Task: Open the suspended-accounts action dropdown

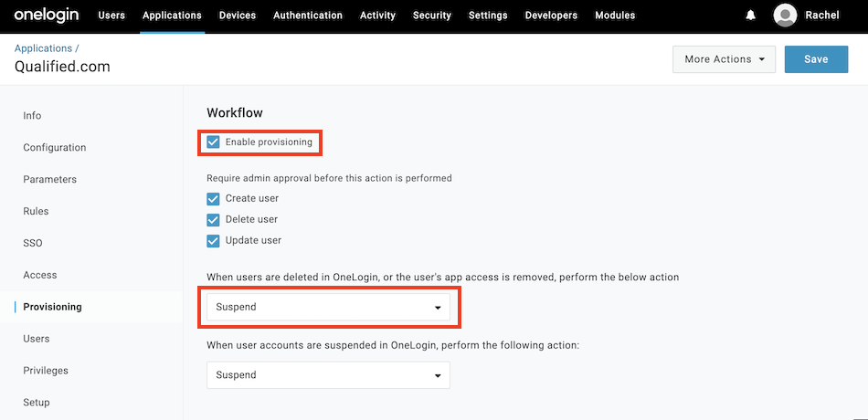Action: click(328, 375)
